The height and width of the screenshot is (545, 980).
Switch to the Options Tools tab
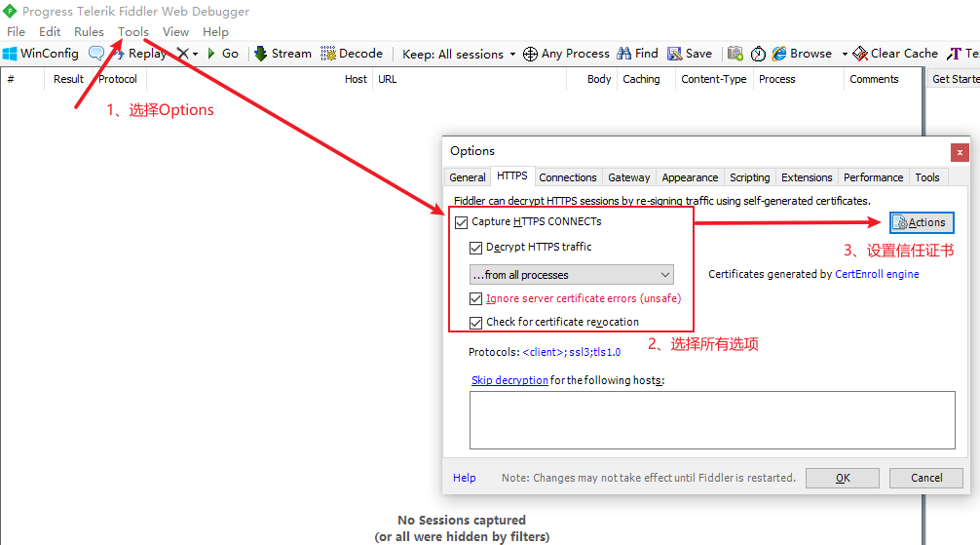pyautogui.click(x=926, y=177)
